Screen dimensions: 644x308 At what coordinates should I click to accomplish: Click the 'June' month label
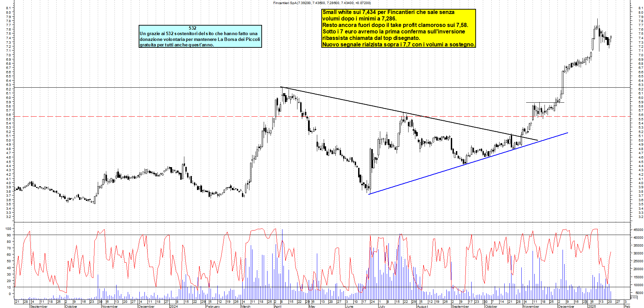[x=349, y=306]
